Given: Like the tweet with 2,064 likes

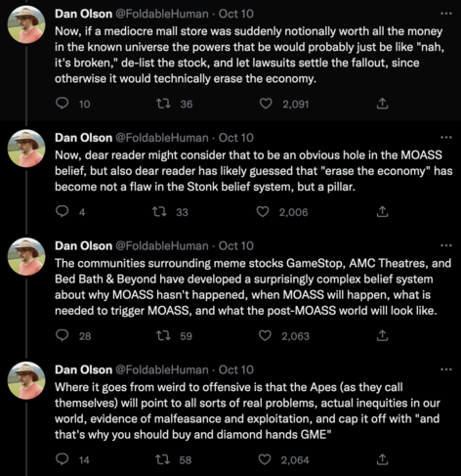Looking at the screenshot, I should 265,459.
